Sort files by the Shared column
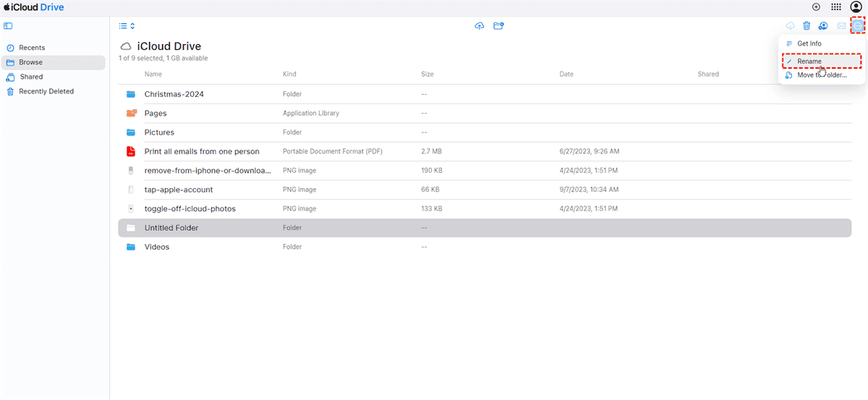Image resolution: width=868 pixels, height=400 pixels. (x=708, y=74)
